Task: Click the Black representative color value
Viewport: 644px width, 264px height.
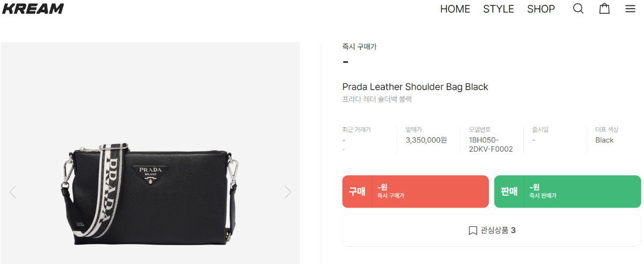Action: (x=604, y=140)
